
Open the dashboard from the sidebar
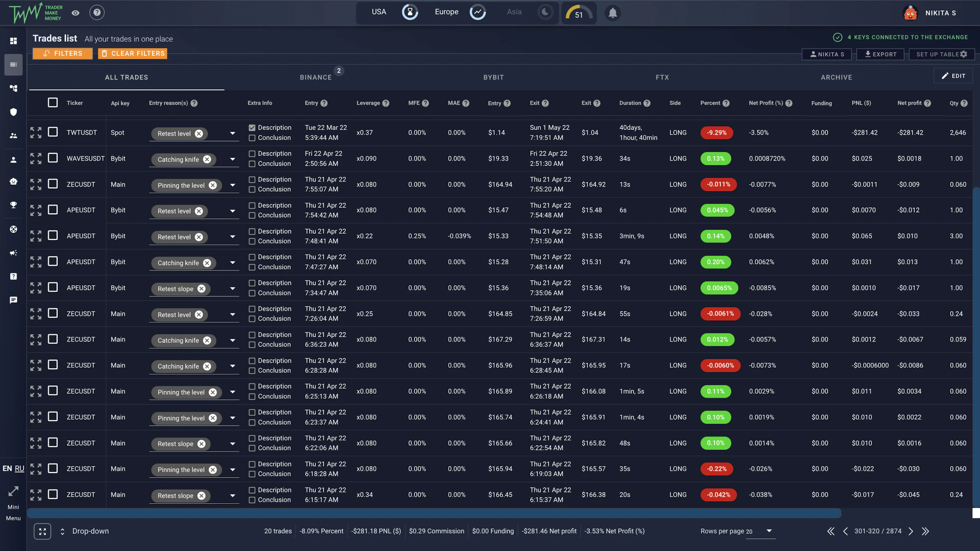13,41
